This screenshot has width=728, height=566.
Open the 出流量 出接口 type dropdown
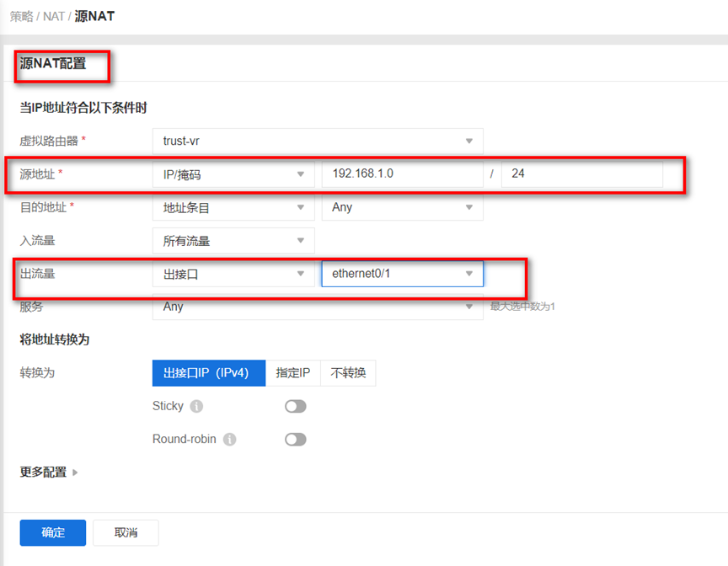[x=233, y=274]
